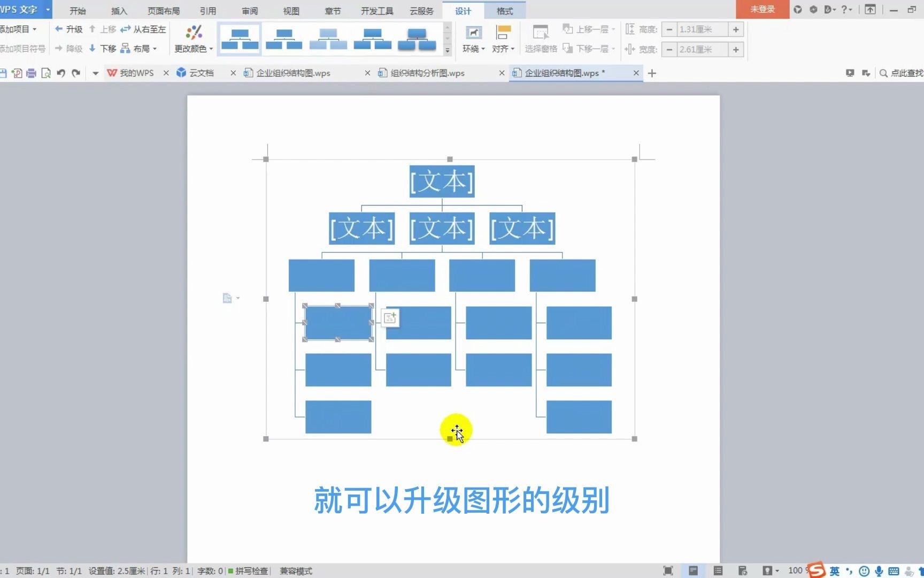The image size is (924, 578).
Task: Click the Sogou input method S icon
Action: [x=817, y=570]
